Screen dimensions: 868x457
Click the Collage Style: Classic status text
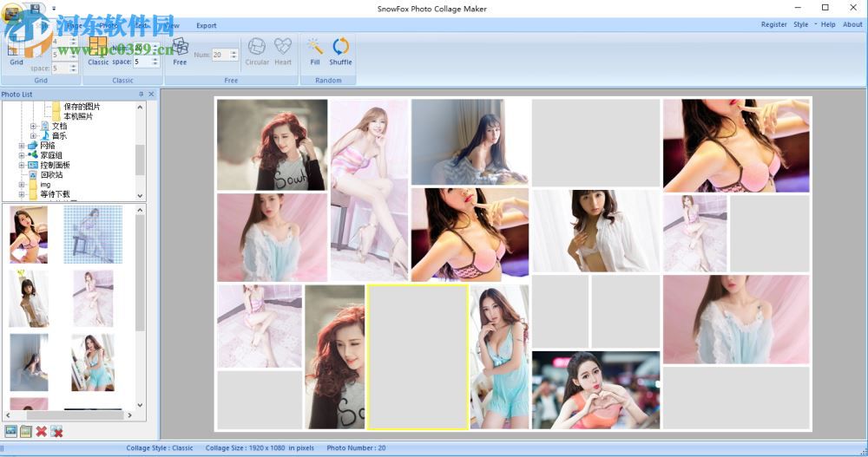click(160, 448)
